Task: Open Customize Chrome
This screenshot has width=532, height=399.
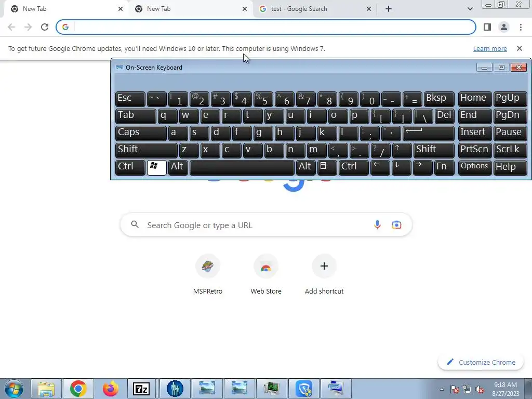Action: (x=481, y=362)
